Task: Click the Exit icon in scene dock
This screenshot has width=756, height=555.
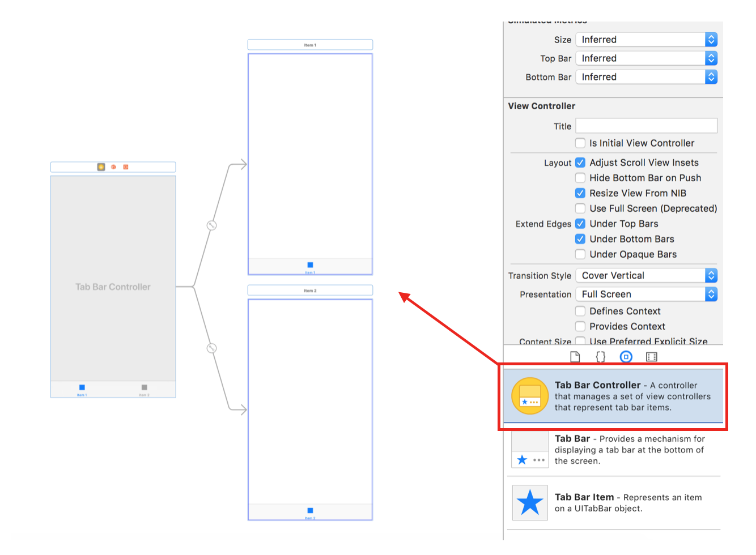Action: point(126,167)
